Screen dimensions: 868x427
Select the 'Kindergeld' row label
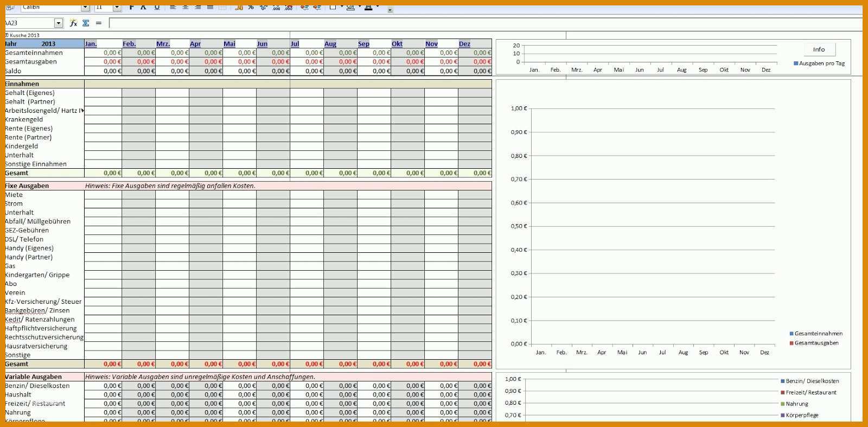coord(22,146)
